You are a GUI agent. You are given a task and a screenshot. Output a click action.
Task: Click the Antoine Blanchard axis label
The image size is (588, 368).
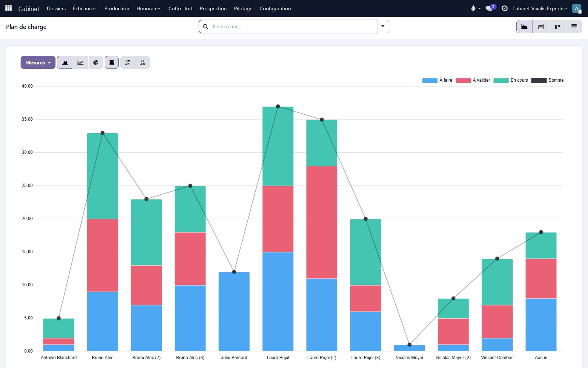pyautogui.click(x=59, y=358)
